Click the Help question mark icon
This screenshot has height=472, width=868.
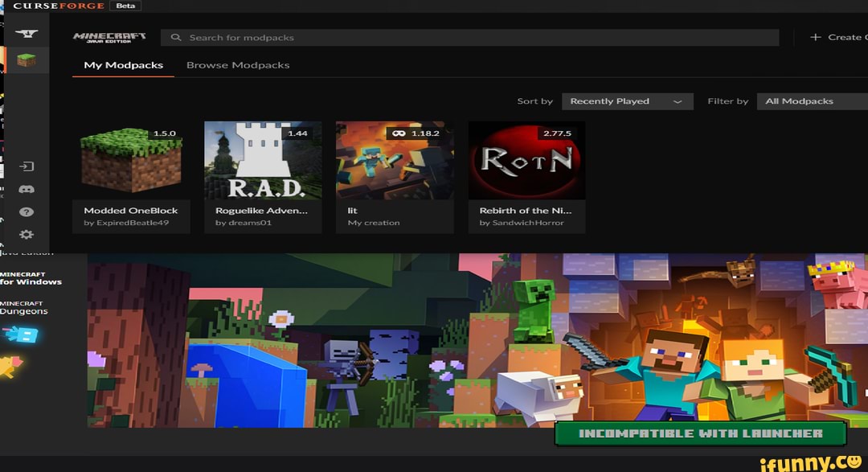(x=28, y=211)
